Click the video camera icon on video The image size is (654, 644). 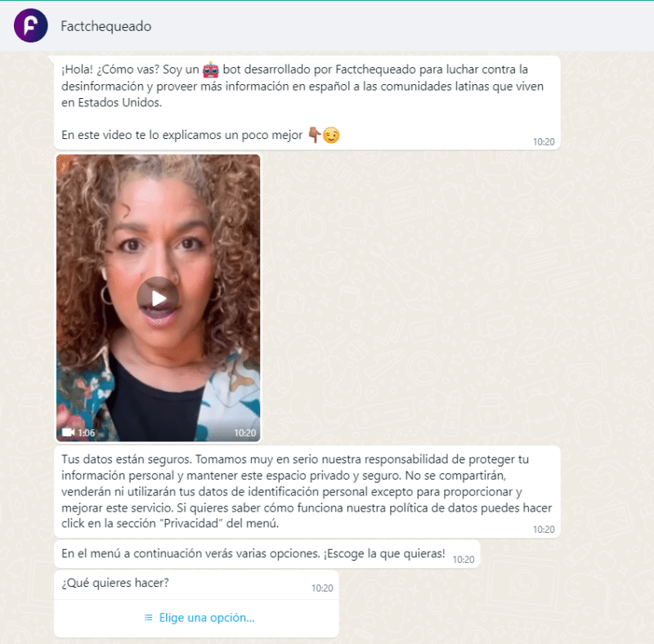coord(69,432)
